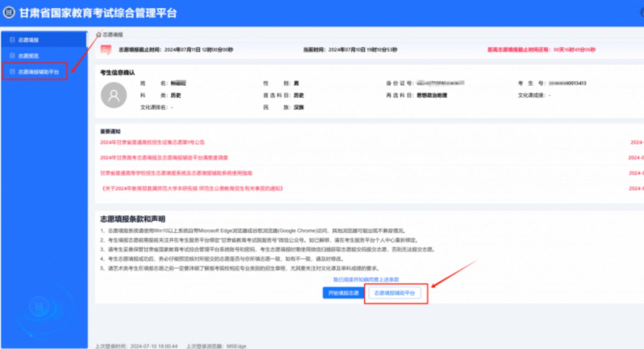Viewport: 644px width, 349px height.
Task: Click the 志愿填报 breadcrumb text
Action: tap(112, 34)
